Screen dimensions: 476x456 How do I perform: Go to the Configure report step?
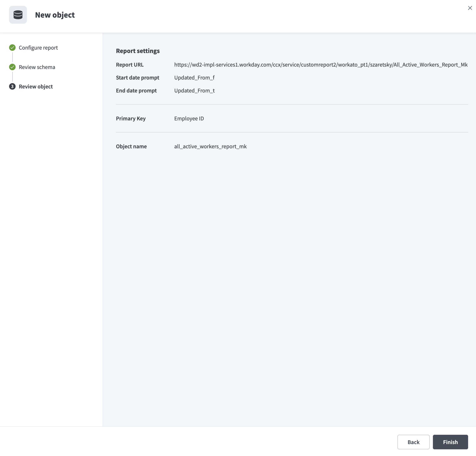38,48
